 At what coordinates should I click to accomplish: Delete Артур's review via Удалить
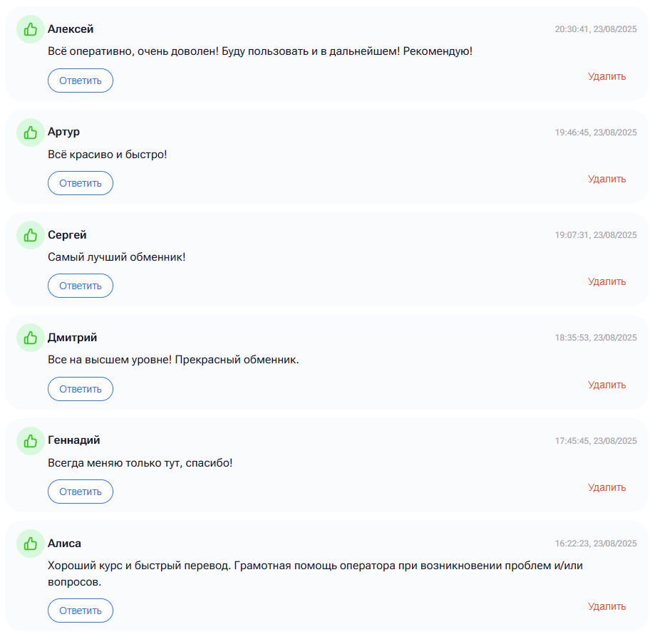607,179
